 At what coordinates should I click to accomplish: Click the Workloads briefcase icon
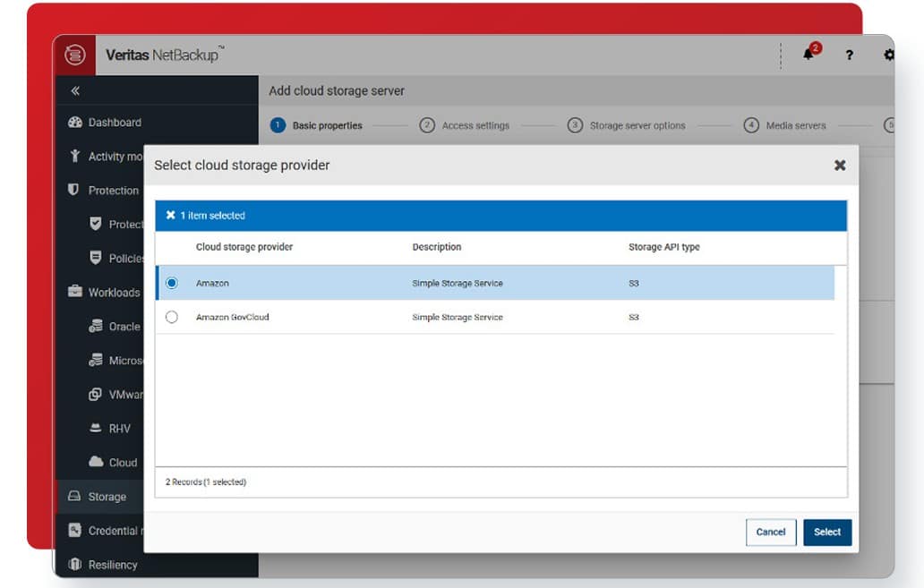pos(75,292)
